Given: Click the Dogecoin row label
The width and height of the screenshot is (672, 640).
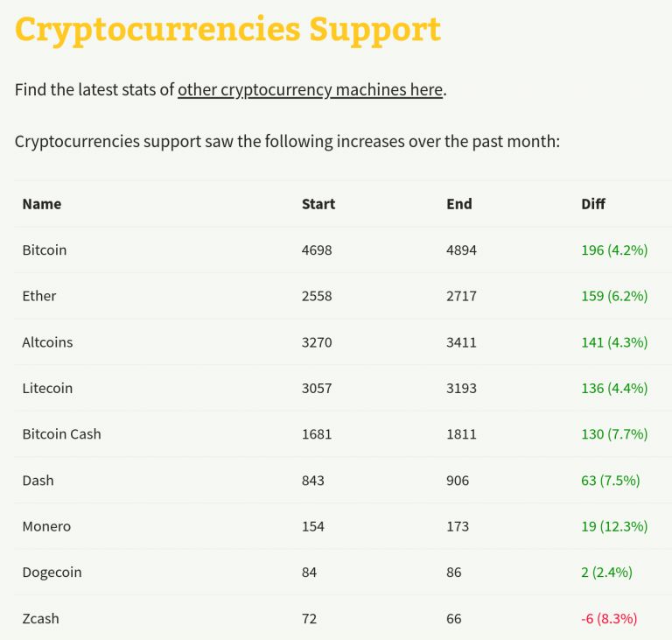Looking at the screenshot, I should point(52,573).
